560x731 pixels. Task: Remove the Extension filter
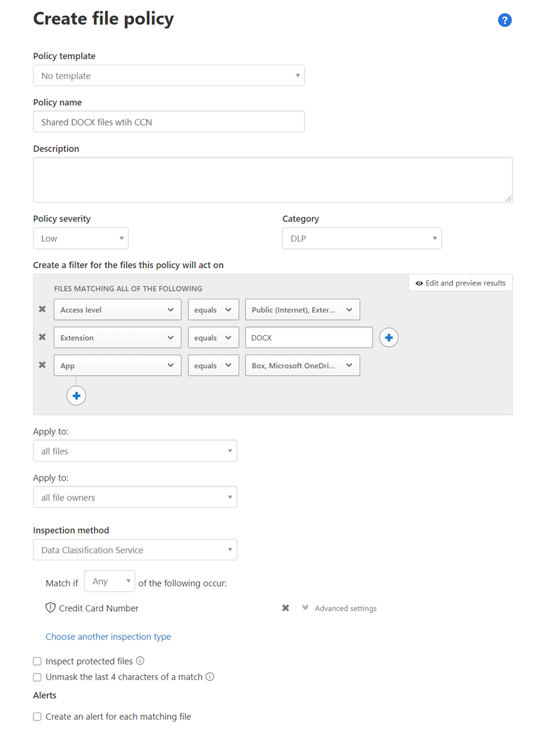(42, 337)
